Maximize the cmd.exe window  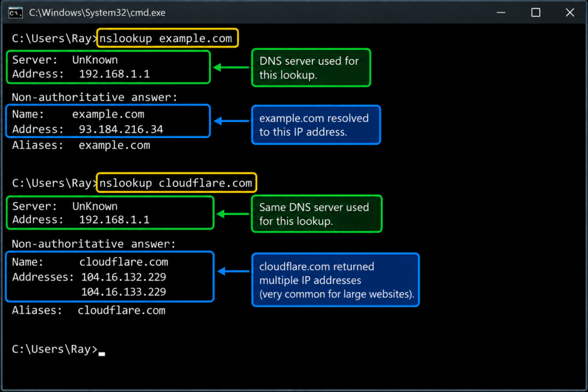(536, 13)
